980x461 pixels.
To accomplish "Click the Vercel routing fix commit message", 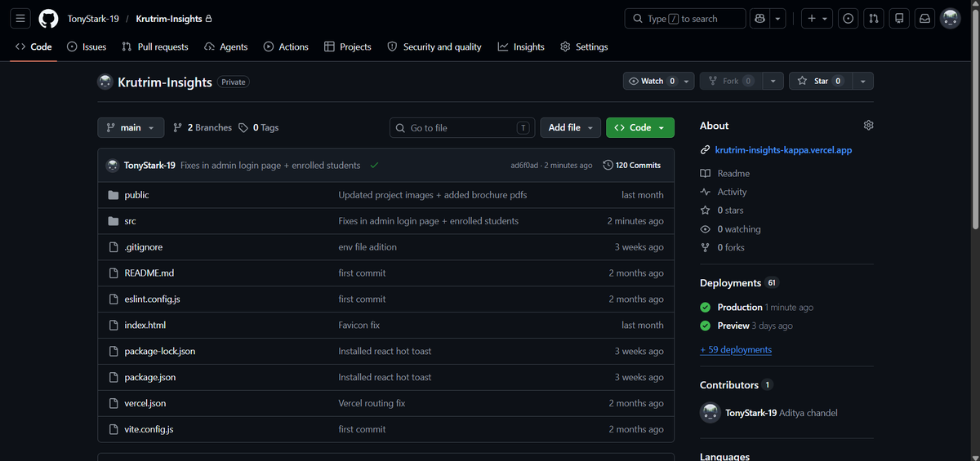I will pyautogui.click(x=372, y=404).
